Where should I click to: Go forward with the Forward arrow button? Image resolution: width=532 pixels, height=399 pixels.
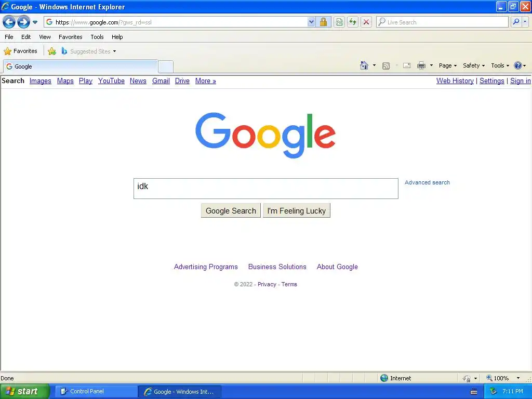[23, 22]
